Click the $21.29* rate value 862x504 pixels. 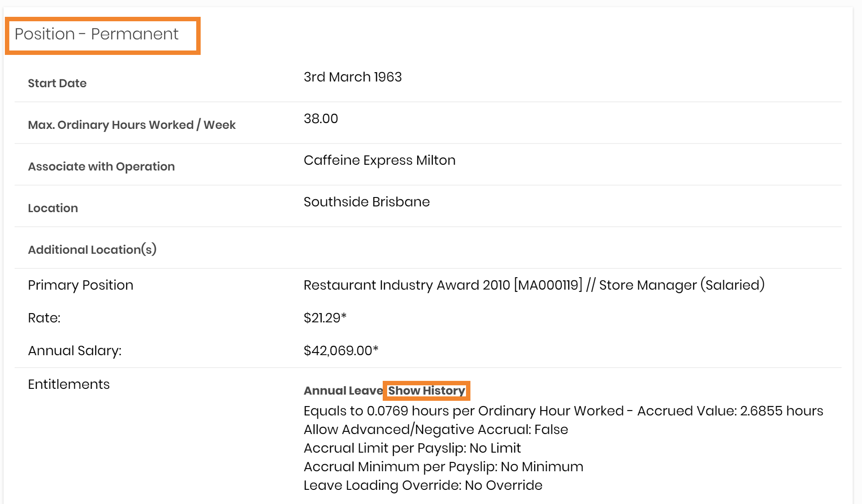coord(325,318)
